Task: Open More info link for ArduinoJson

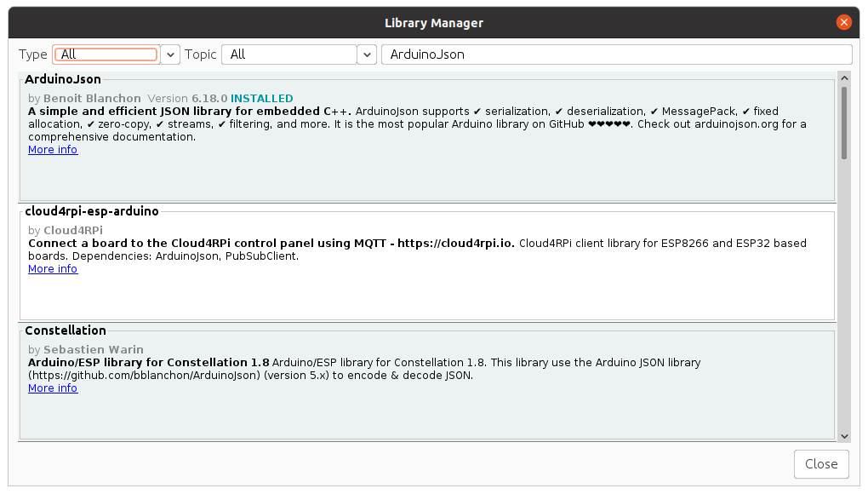Action: (53, 150)
